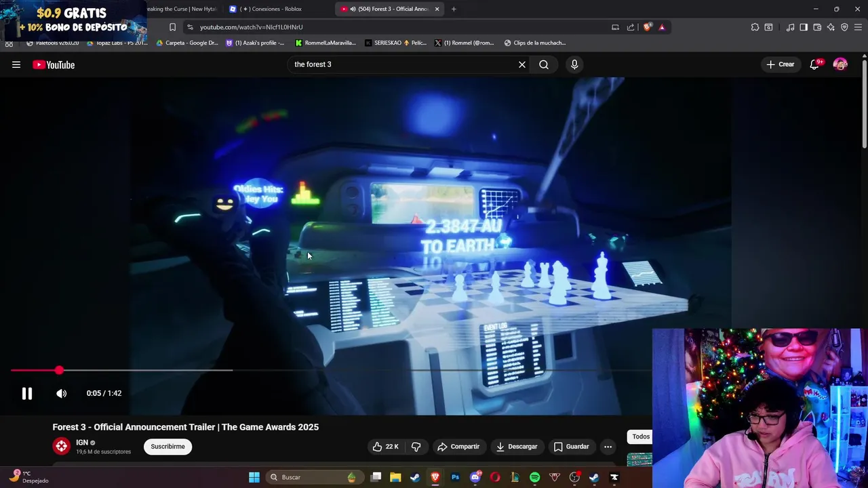Open Leo AI sparkle icon

[831, 27]
